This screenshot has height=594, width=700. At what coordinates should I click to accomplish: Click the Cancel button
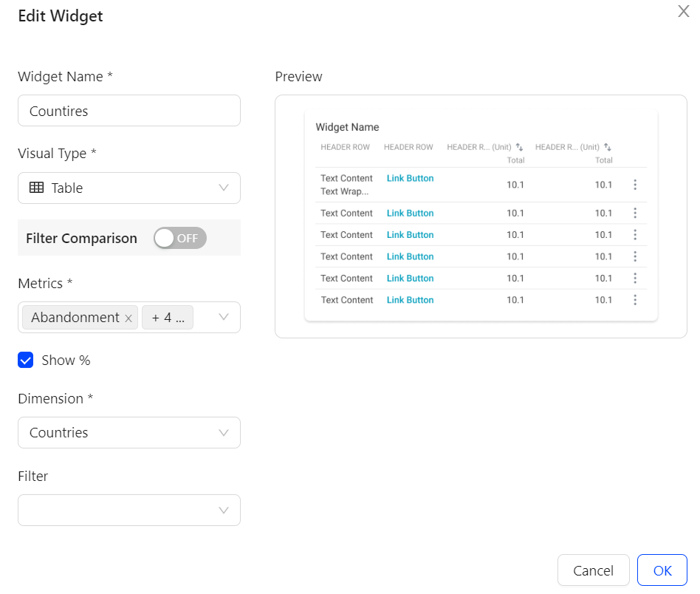[593, 570]
